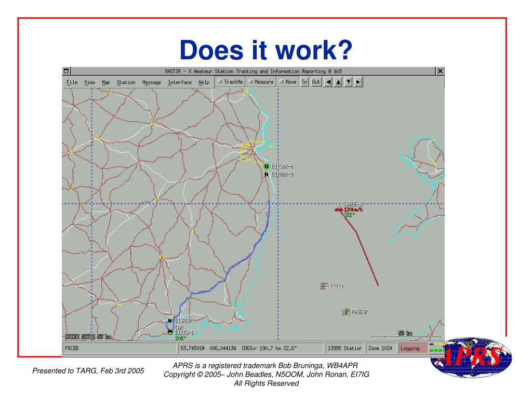The image size is (532, 399).
Task: Open the Station menu
Action: 126,82
